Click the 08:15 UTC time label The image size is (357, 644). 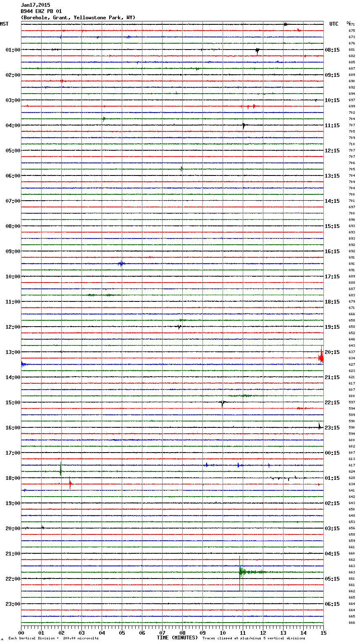coord(332,50)
